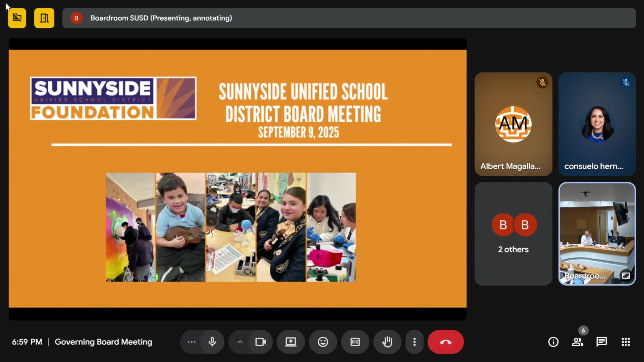
Task: Open video settings chevron arrow
Action: [x=240, y=342]
